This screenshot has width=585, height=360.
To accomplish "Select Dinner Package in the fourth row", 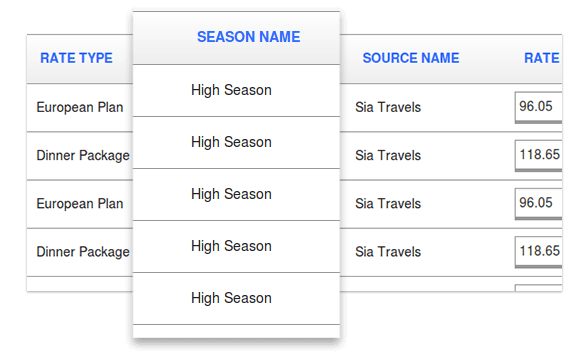I will (83, 252).
